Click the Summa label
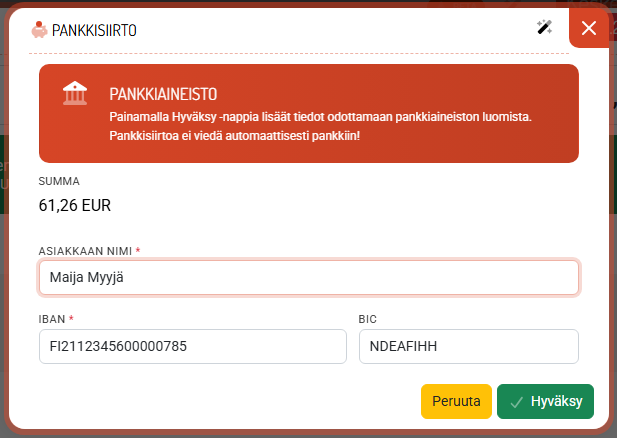The image size is (617, 438). [59, 181]
